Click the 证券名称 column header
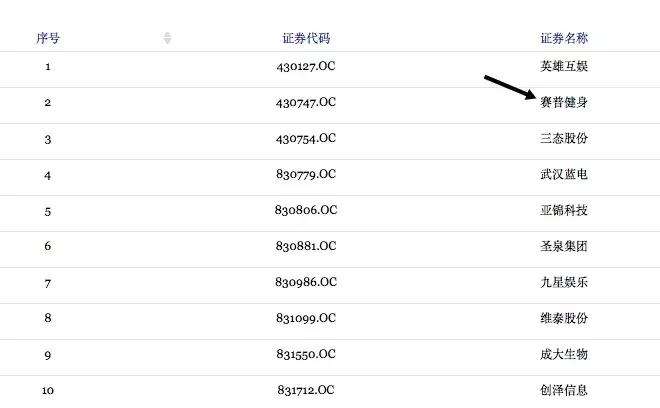This screenshot has height=408, width=660. pyautogui.click(x=564, y=38)
